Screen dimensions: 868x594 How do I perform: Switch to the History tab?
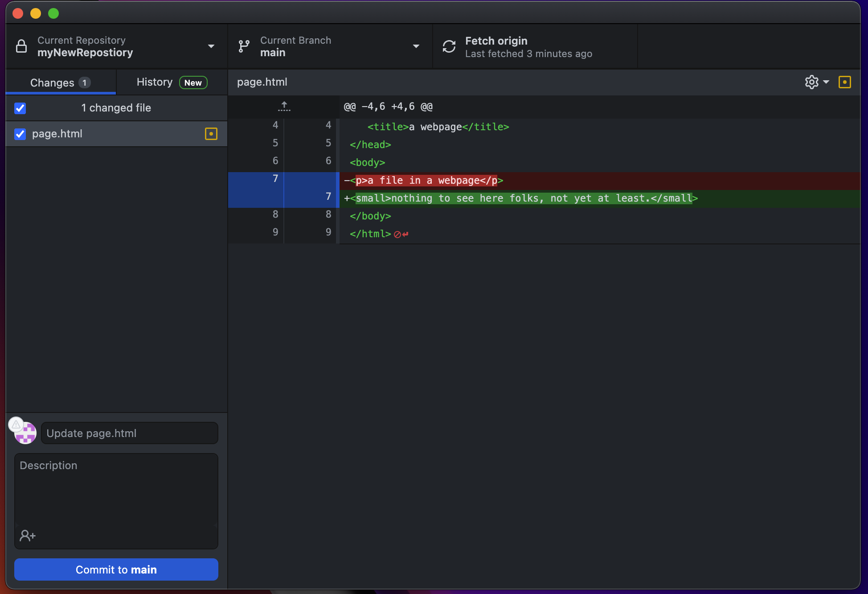172,82
